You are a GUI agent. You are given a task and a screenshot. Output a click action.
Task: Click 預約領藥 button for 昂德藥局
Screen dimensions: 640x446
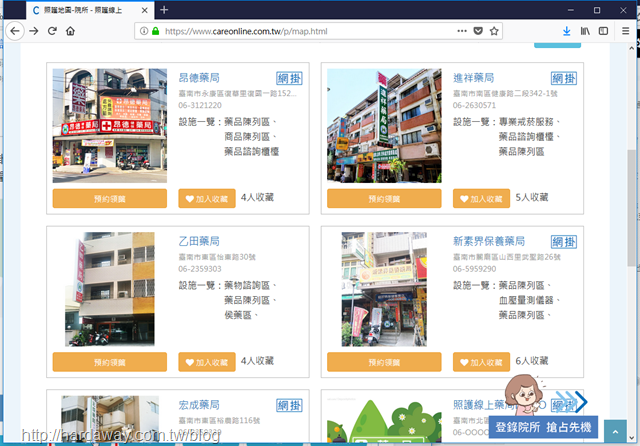(110, 199)
